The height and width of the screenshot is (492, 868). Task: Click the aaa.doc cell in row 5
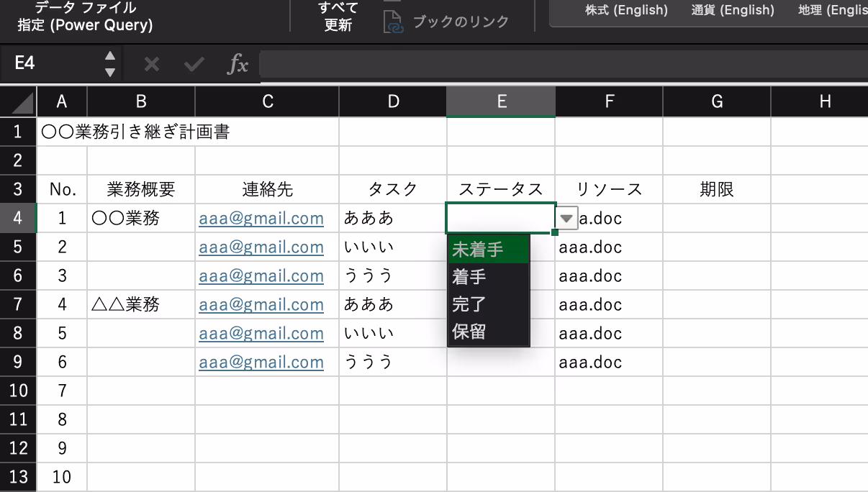609,247
